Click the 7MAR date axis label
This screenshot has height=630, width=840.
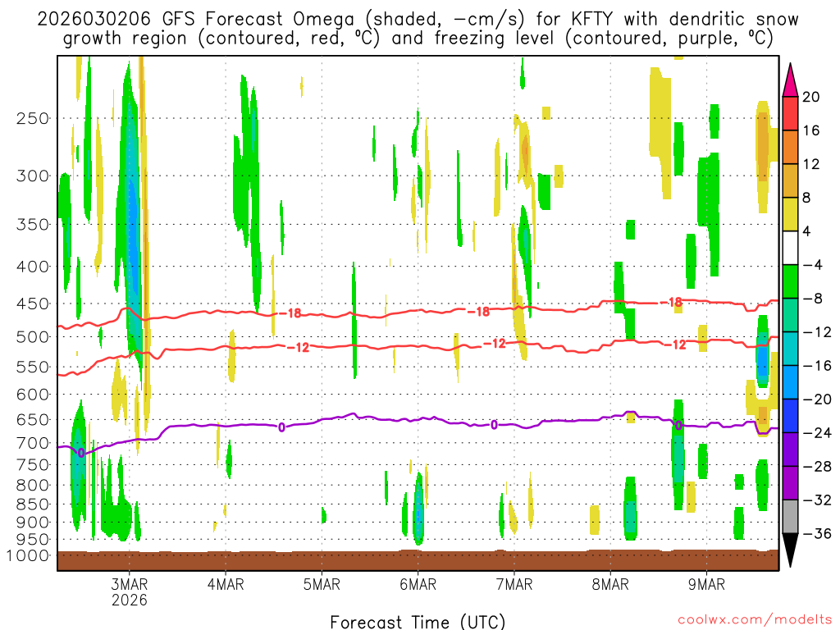[514, 584]
